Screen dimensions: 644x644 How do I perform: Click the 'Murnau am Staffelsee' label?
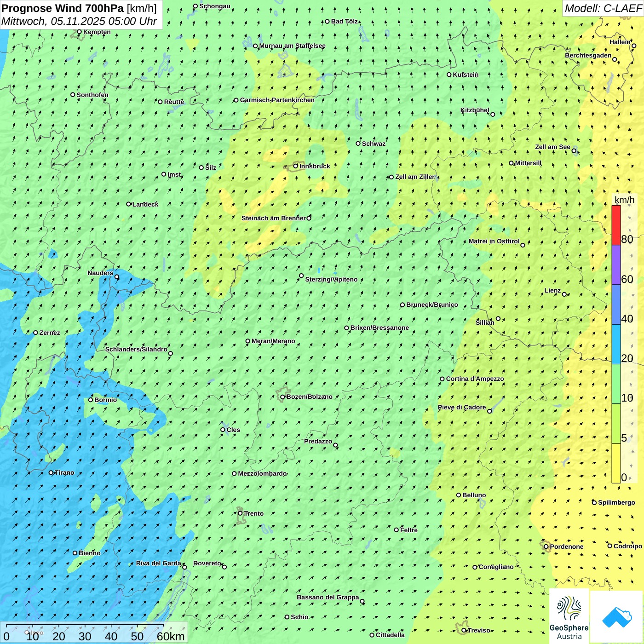(x=293, y=46)
